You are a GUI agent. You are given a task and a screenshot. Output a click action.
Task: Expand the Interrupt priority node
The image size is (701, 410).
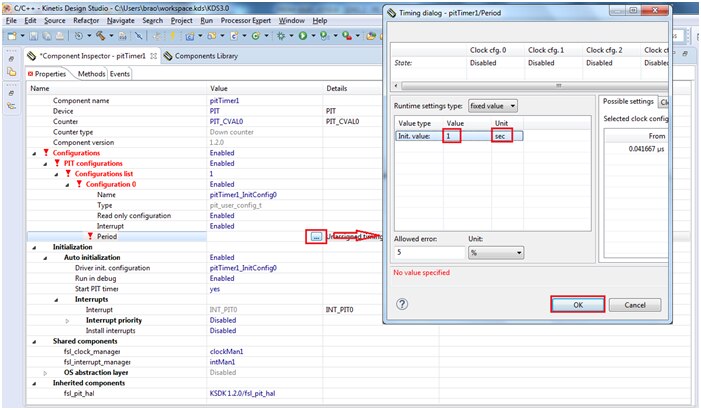pyautogui.click(x=68, y=320)
